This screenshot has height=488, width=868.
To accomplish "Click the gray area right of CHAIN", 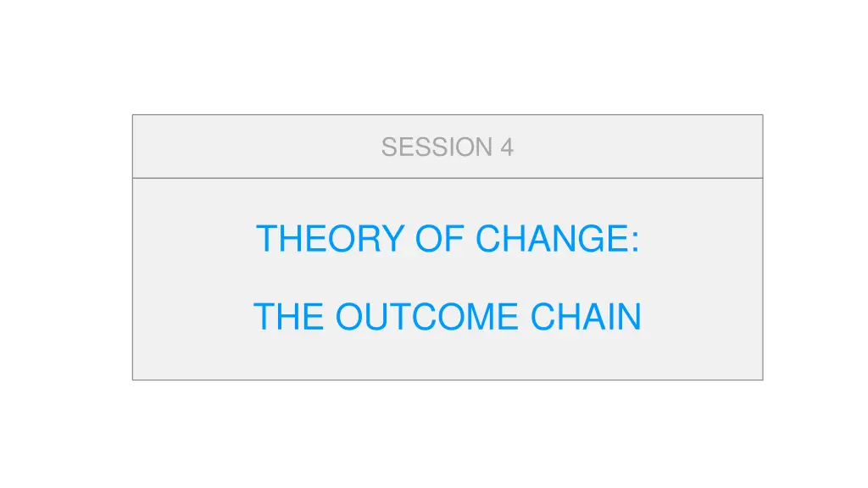I will click(702, 317).
